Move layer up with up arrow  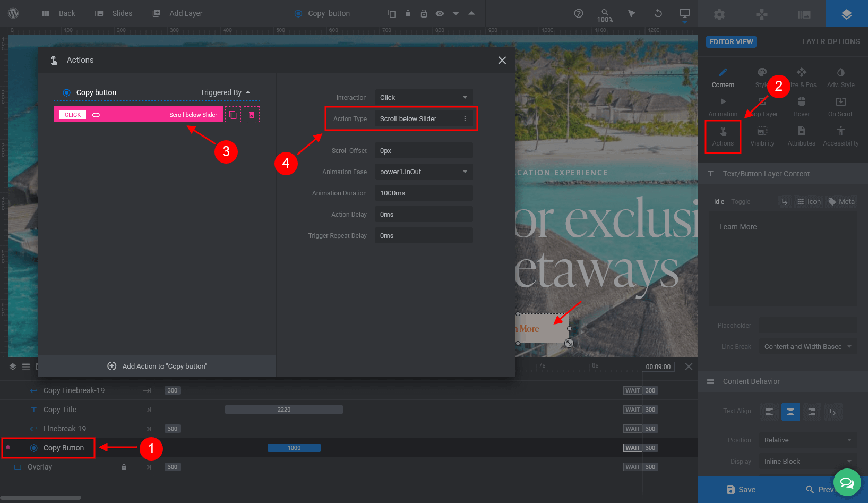471,13
